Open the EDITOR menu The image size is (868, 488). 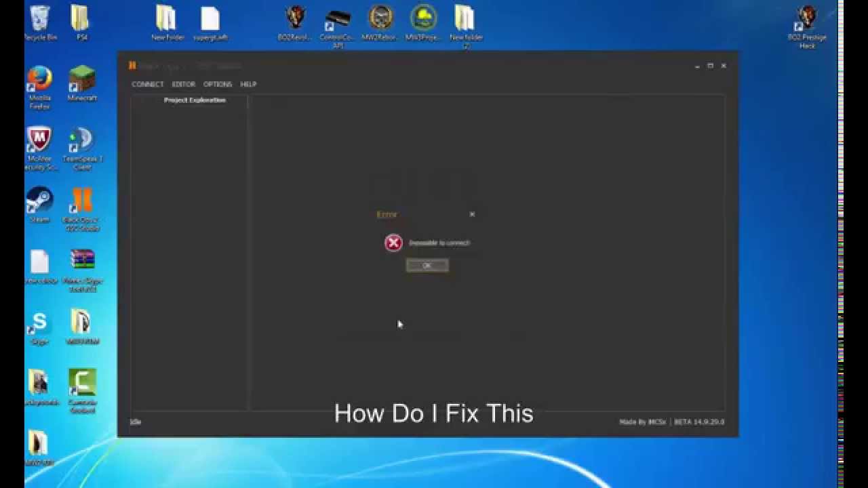(x=183, y=84)
